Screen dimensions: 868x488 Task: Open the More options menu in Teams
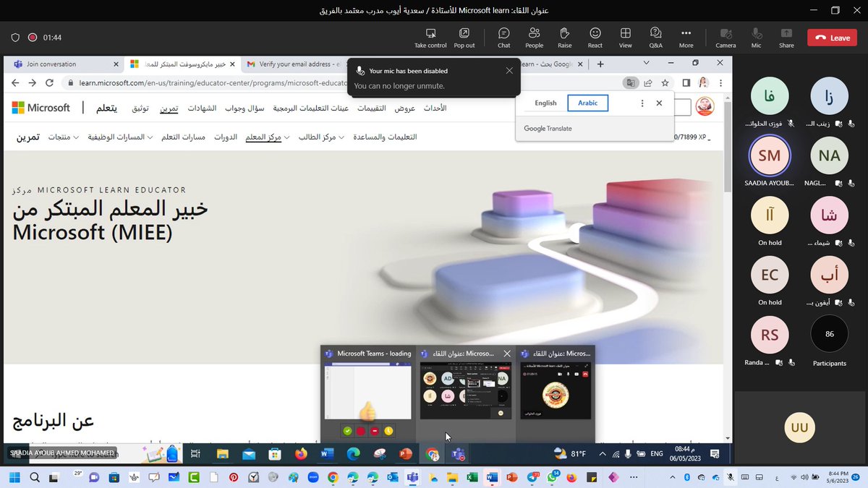tap(686, 38)
